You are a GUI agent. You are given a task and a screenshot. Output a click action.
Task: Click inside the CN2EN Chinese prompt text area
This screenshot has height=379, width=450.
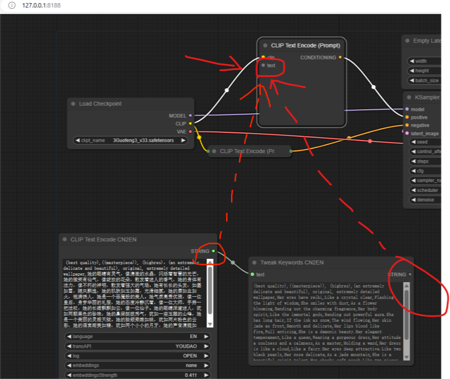click(134, 293)
